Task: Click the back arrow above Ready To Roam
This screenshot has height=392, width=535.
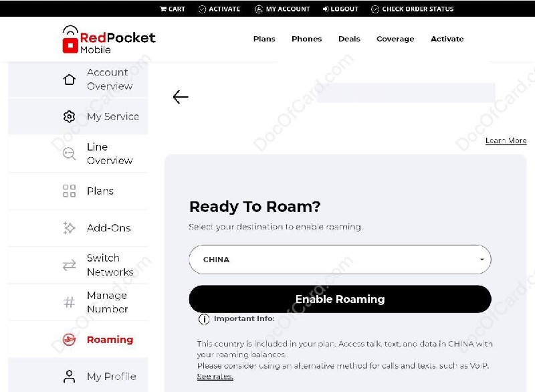Action: pyautogui.click(x=180, y=97)
